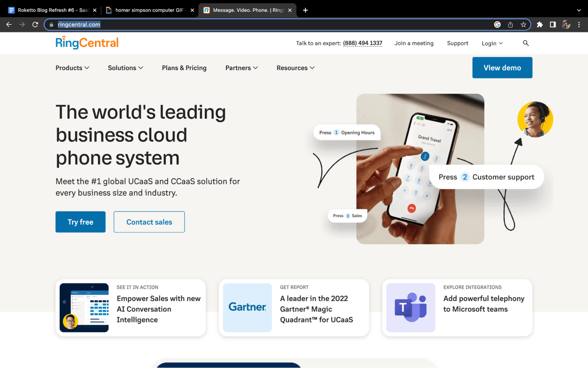Click the share icon in the address bar
588x368 pixels.
510,25
